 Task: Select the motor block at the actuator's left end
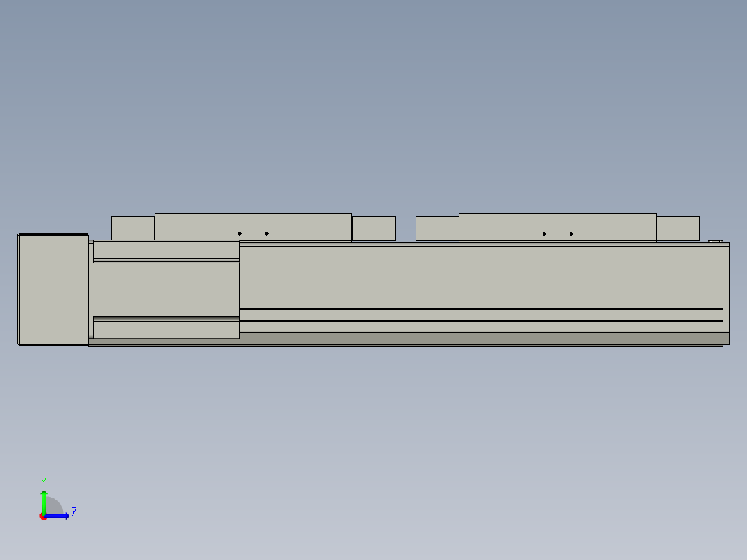53,289
